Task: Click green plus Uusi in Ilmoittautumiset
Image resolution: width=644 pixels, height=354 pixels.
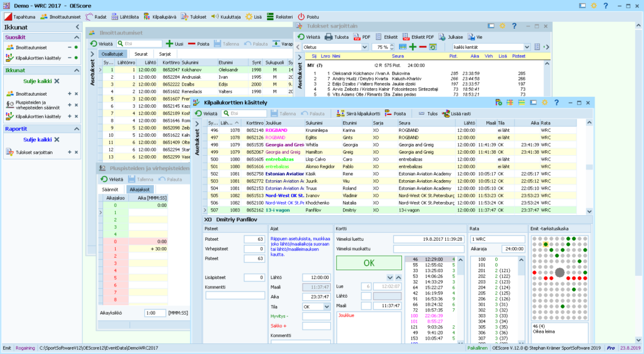Action: coord(169,44)
